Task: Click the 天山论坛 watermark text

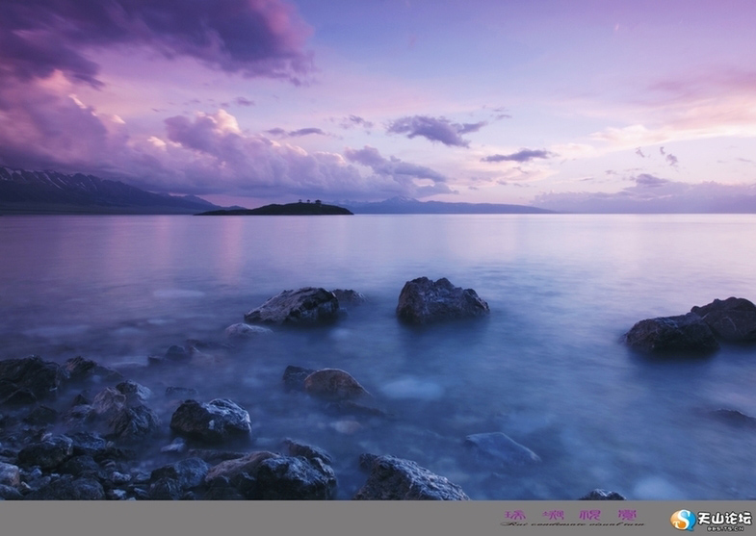Action: click(723, 517)
